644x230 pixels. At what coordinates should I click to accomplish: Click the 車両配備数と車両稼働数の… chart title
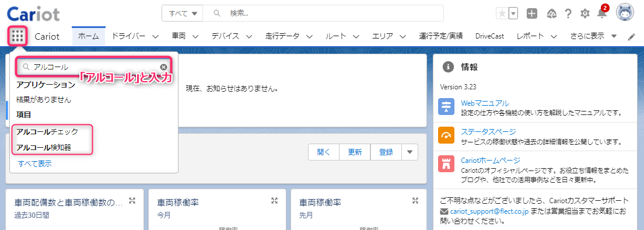click(x=69, y=203)
